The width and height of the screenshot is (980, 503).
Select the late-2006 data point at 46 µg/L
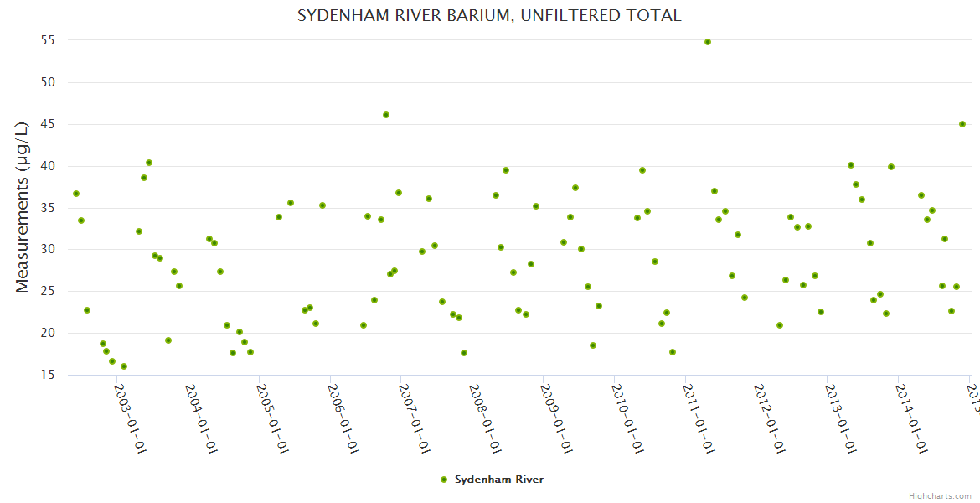point(386,115)
